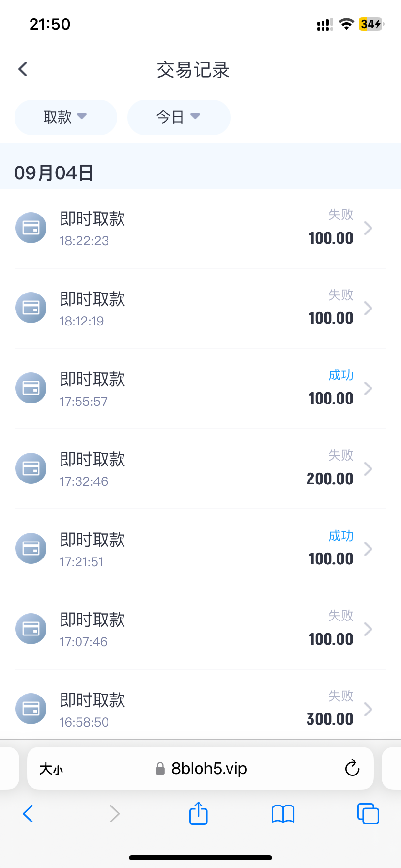Open the Safari bookmarks icon
The height and width of the screenshot is (868, 401).
pyautogui.click(x=283, y=814)
